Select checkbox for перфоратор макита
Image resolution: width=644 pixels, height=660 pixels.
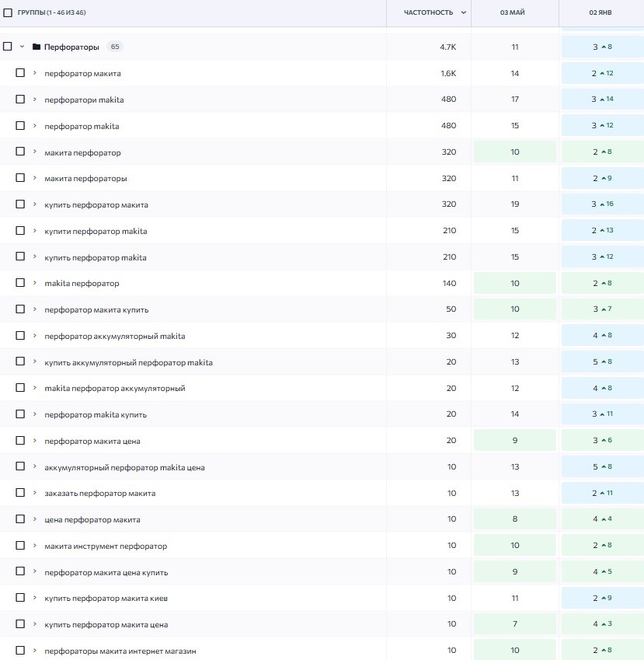click(20, 73)
